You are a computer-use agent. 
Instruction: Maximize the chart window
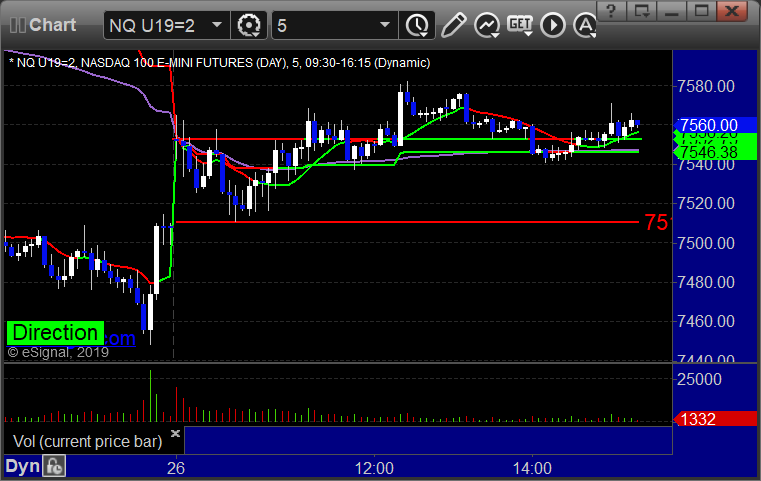(701, 11)
